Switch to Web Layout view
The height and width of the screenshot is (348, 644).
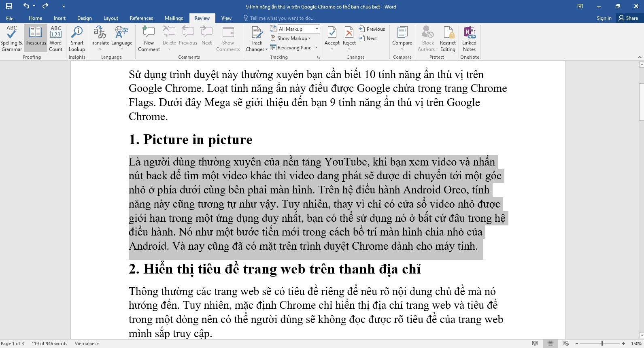(x=566, y=344)
